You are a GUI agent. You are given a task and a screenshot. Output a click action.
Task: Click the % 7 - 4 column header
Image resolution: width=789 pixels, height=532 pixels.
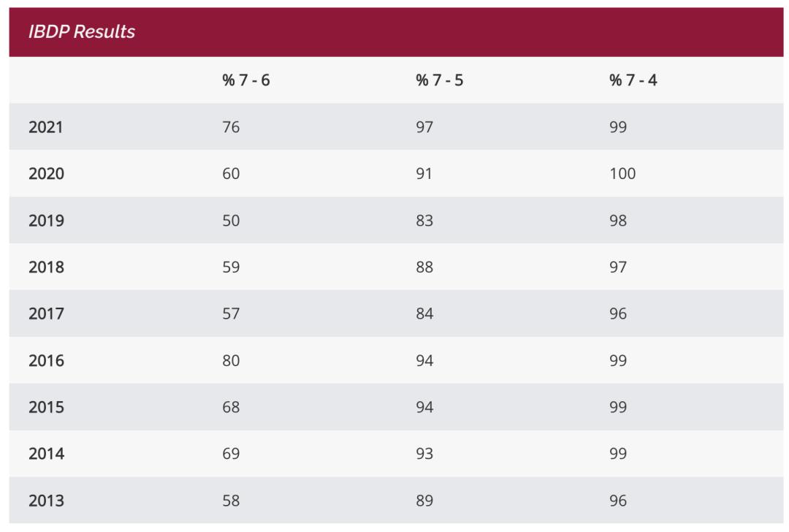[633, 80]
